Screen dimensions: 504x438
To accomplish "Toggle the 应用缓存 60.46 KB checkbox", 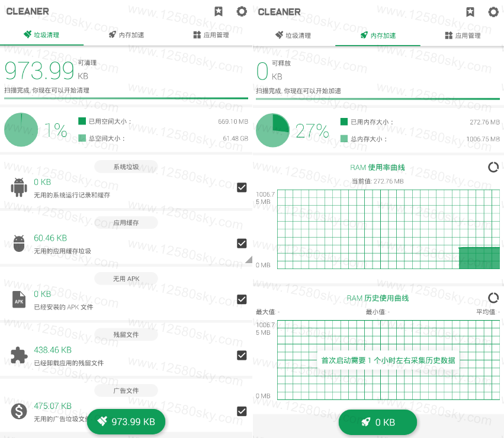I will (242, 243).
